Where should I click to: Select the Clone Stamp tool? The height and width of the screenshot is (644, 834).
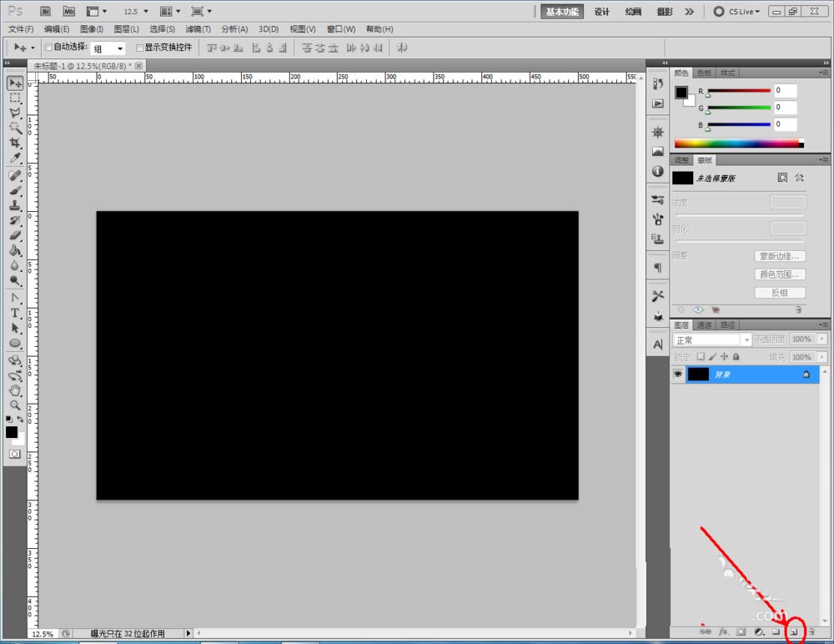pos(15,205)
